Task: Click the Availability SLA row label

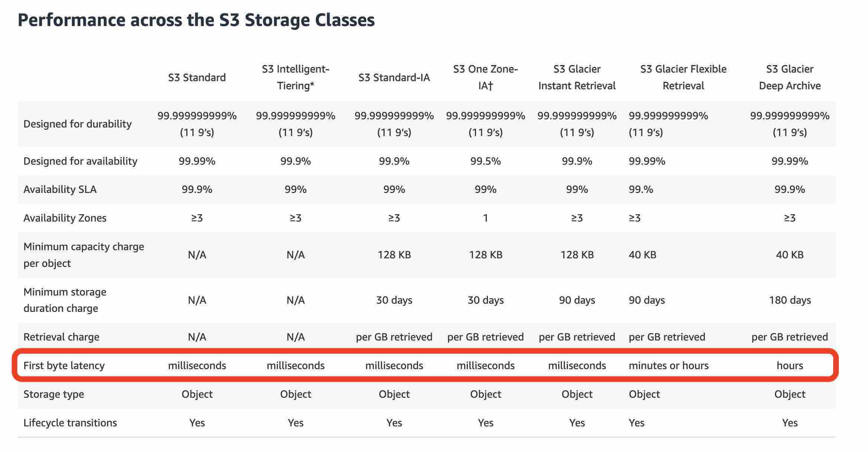Action: pyautogui.click(x=60, y=190)
